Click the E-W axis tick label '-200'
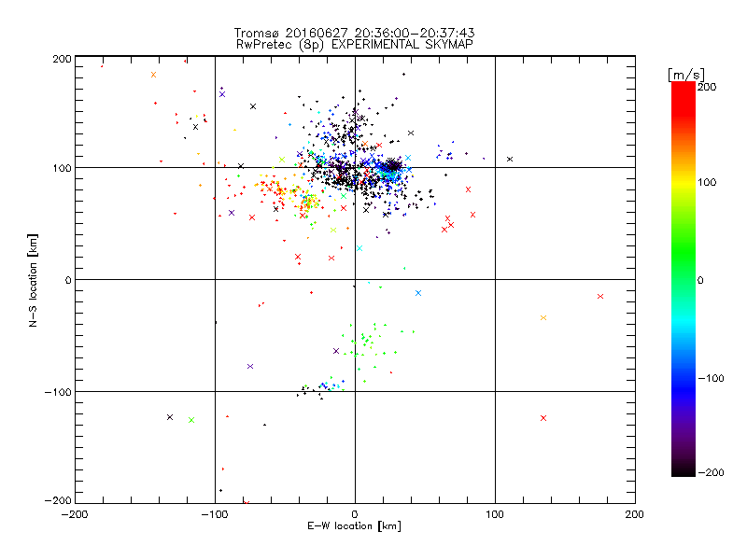Image resolution: width=747 pixels, height=560 pixels. [x=75, y=514]
